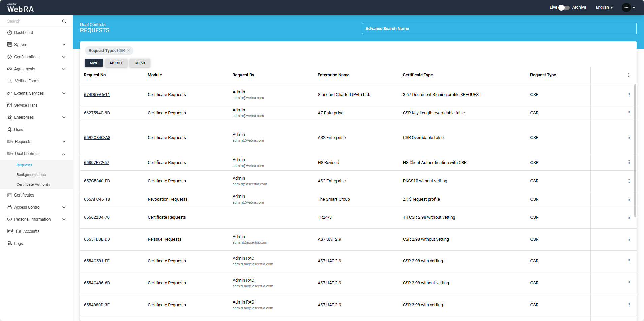Click the Advance Search Name field
The image size is (644, 321).
tap(499, 29)
